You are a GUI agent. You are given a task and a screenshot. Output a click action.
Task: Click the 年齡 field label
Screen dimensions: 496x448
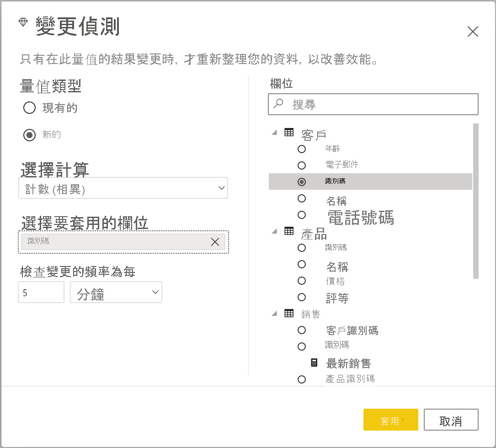point(332,148)
